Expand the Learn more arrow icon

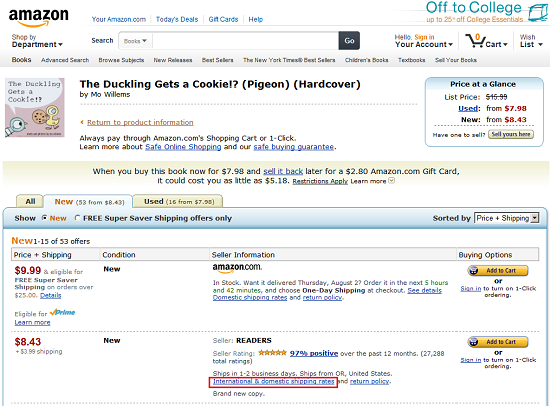click(x=391, y=181)
